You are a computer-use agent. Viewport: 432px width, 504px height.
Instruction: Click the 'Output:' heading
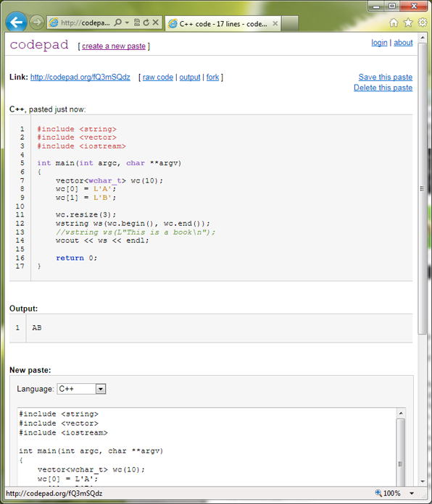coord(23,308)
